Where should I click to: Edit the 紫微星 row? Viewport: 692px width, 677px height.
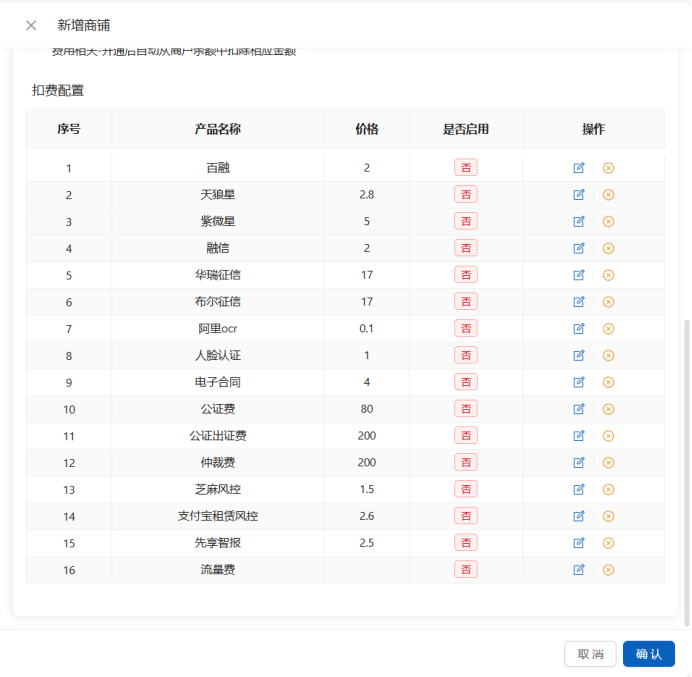coord(579,222)
